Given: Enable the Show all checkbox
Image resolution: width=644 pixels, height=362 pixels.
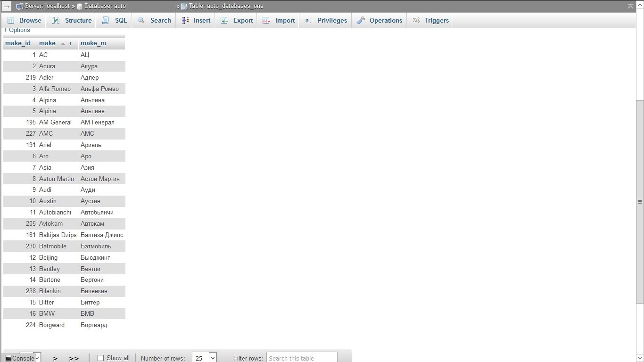Looking at the screenshot, I should tap(100, 358).
